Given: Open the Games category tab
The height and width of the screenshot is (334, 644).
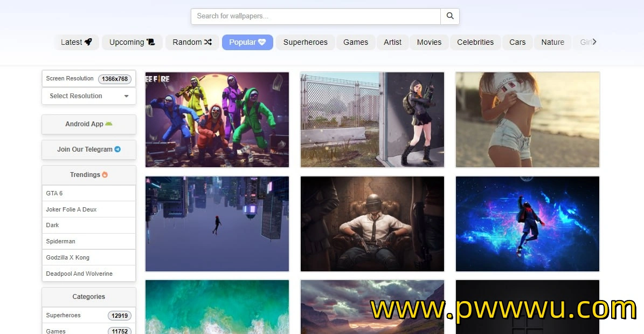Looking at the screenshot, I should [356, 42].
